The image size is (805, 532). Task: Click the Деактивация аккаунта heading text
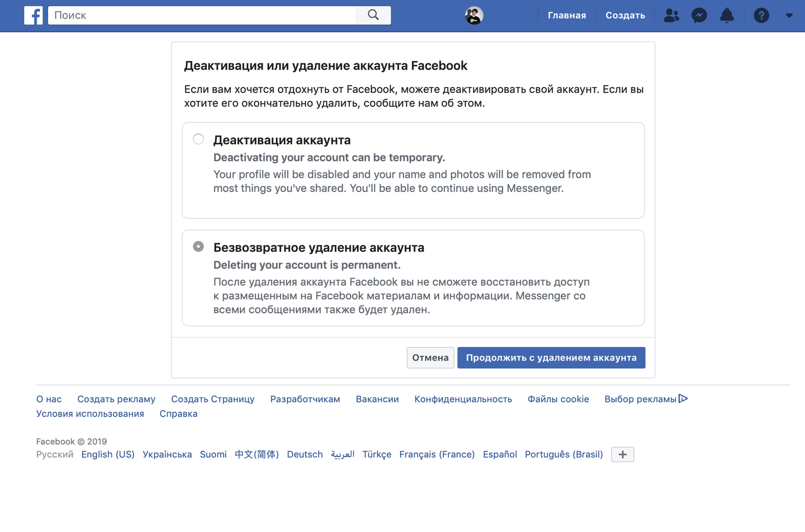[x=282, y=140]
